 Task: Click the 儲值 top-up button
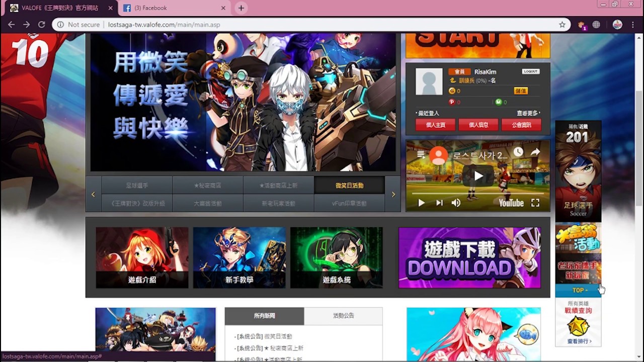coord(521,91)
